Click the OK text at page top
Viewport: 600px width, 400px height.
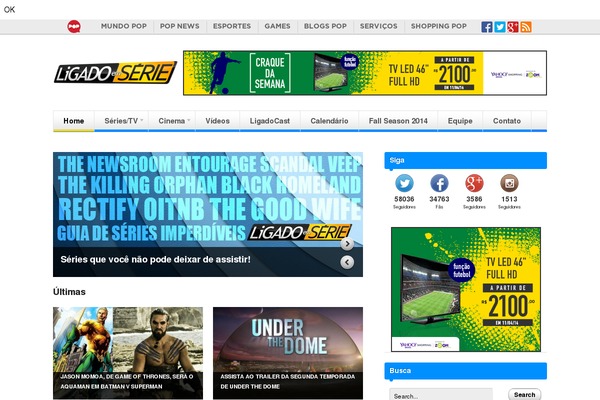pos(9,10)
